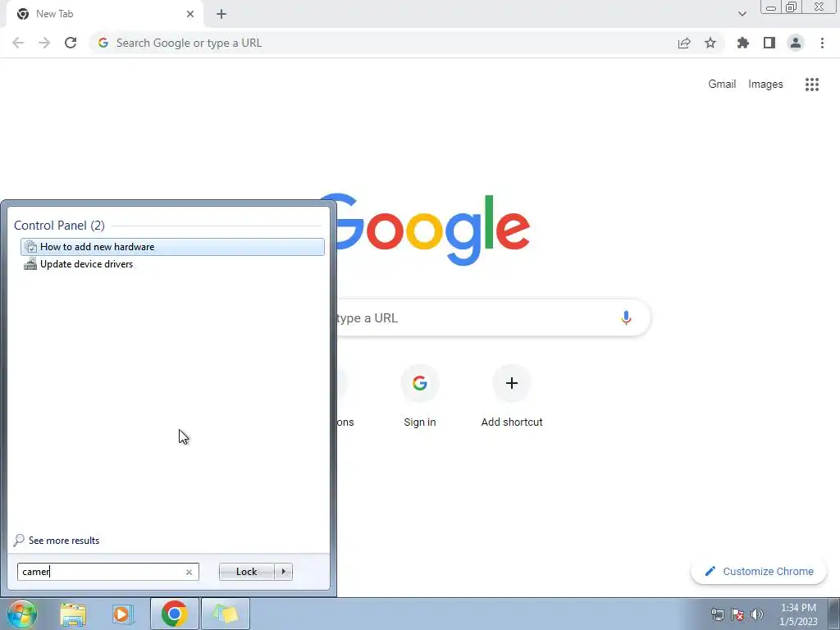Open the tab search chevron
This screenshot has width=840, height=630.
[742, 14]
